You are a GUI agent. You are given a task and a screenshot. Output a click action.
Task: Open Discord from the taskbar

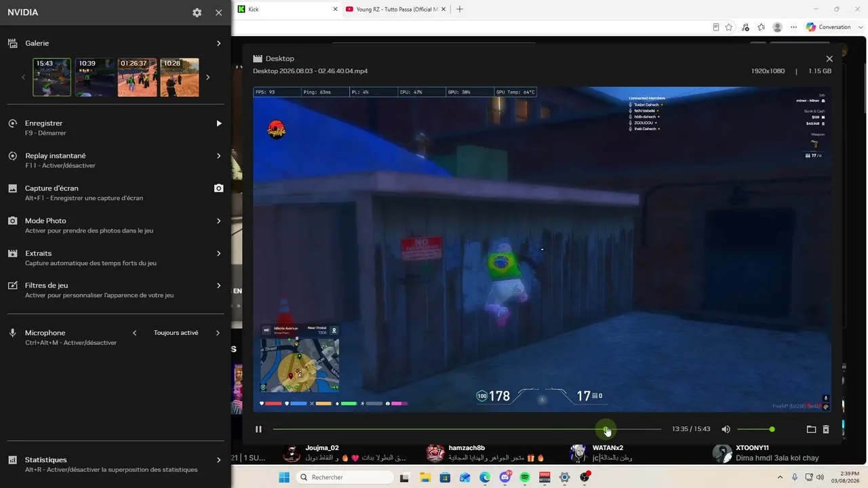[x=505, y=477]
